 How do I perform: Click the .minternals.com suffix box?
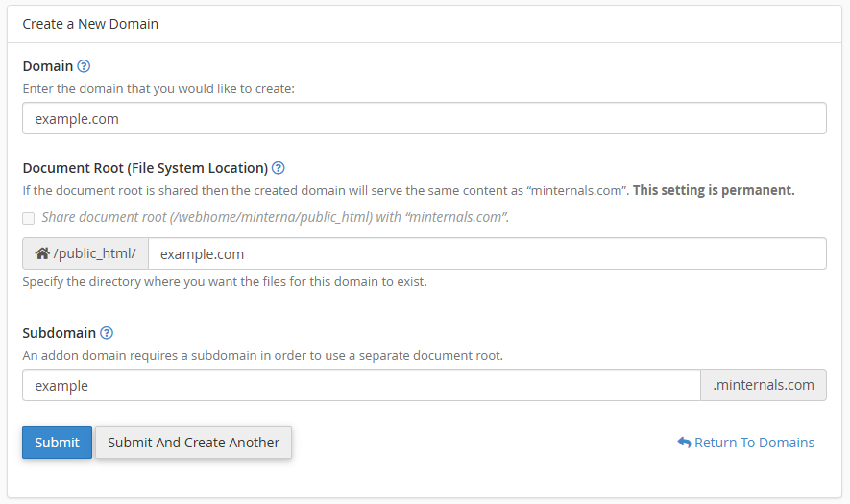[764, 385]
